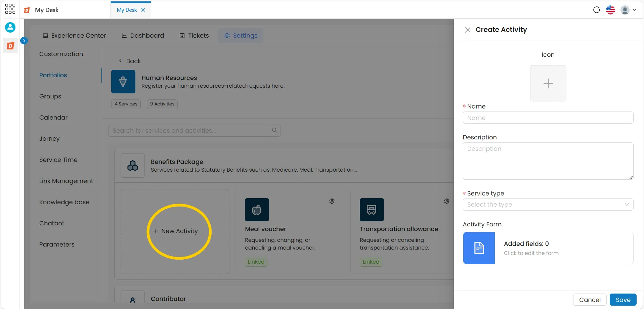The height and width of the screenshot is (309, 644).
Task: Click the teal user profile sidebar icon
Action: tap(10, 27)
